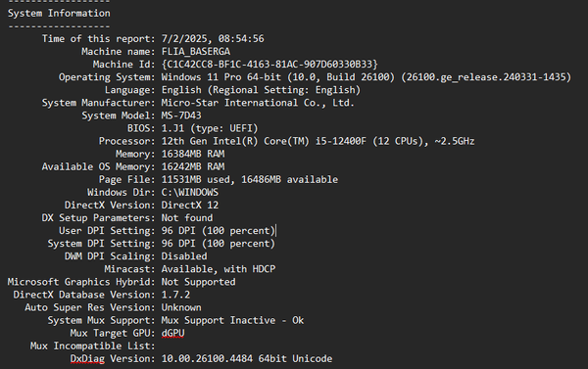588x369 pixels.
Task: Click the underlined word DxDiag
Action: (x=87, y=359)
